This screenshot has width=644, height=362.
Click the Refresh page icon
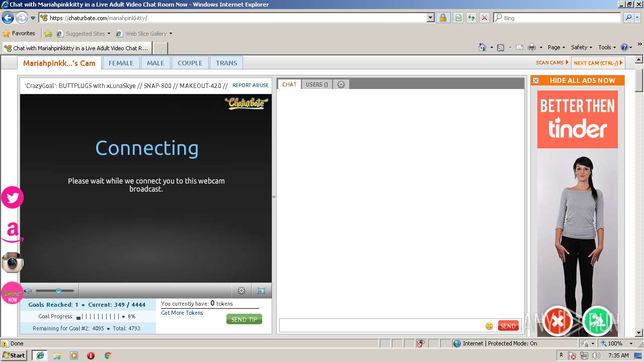coord(471,18)
